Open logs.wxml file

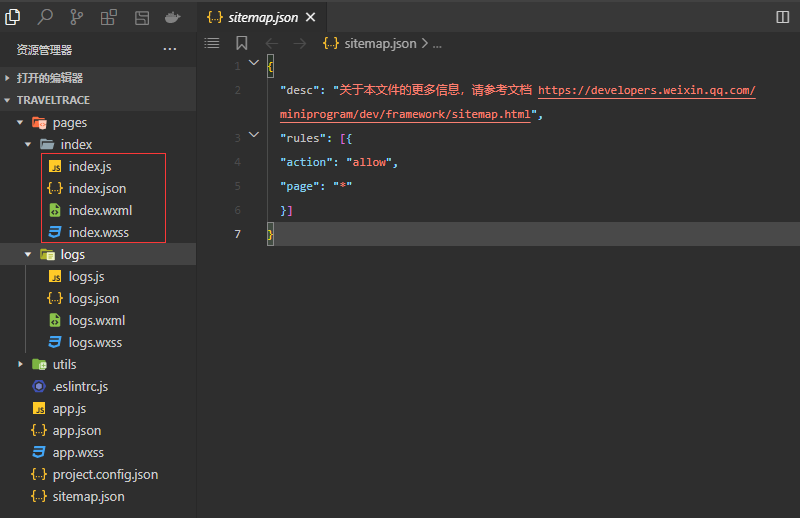tap(97, 320)
